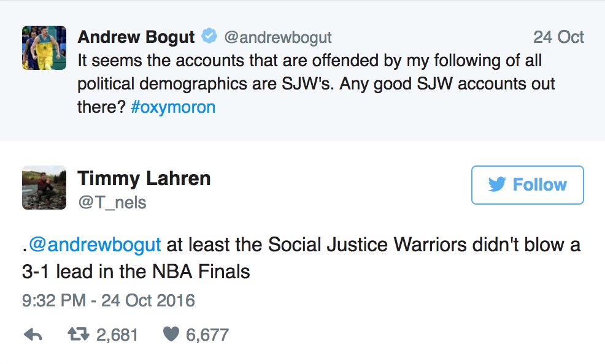Open Timmy Lahren's profile picture
Viewport: 605px width, 364px height.
[44, 188]
